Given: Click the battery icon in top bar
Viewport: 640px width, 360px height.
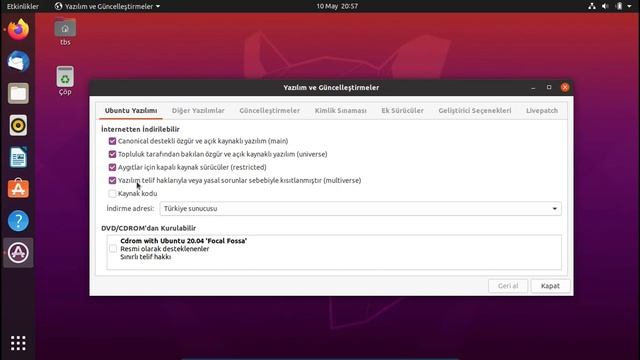Looking at the screenshot, I should (619, 6).
